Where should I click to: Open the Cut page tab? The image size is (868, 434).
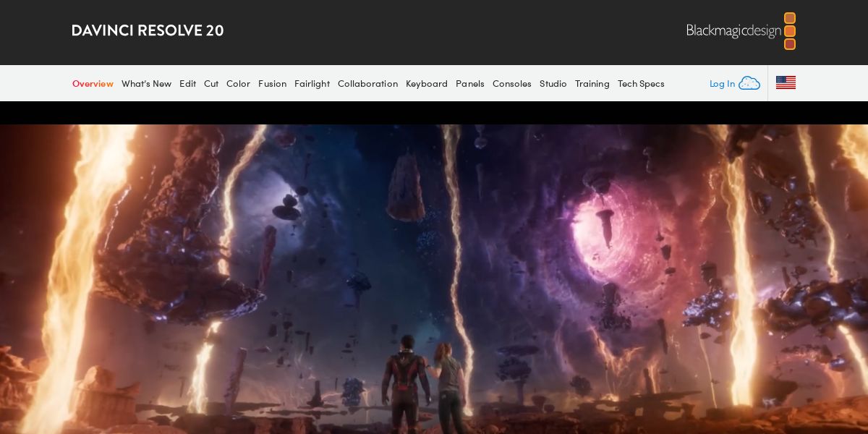[211, 84]
